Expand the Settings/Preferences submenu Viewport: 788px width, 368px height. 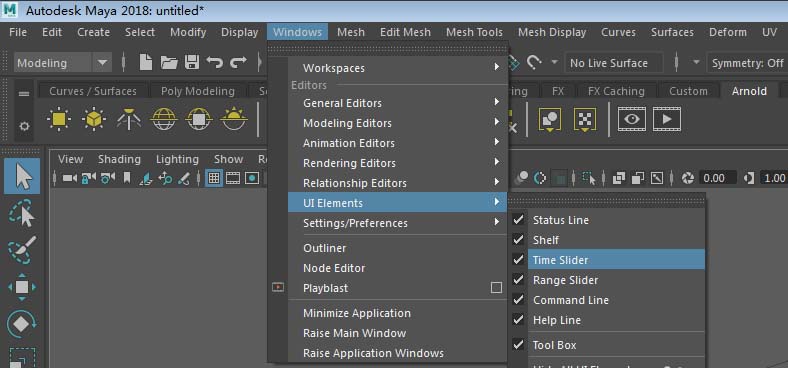tap(398, 223)
